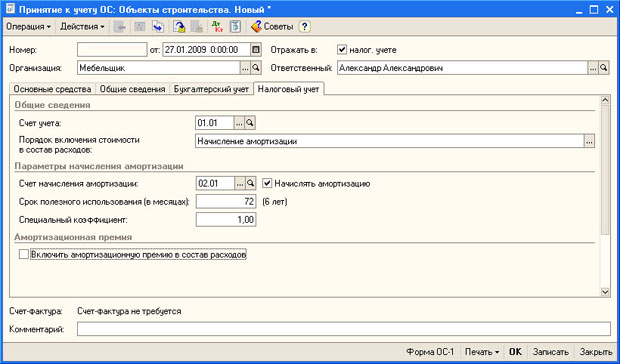Open calendar picker next to date

pyautogui.click(x=256, y=50)
